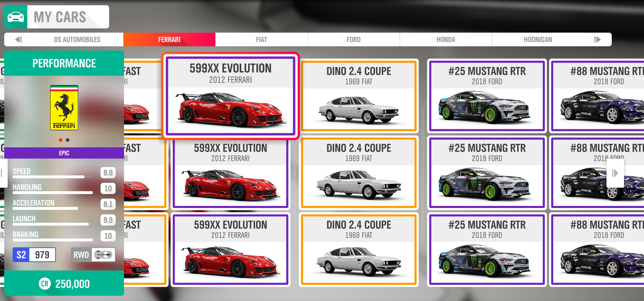Click the Speed value 8.9

[x=108, y=173]
